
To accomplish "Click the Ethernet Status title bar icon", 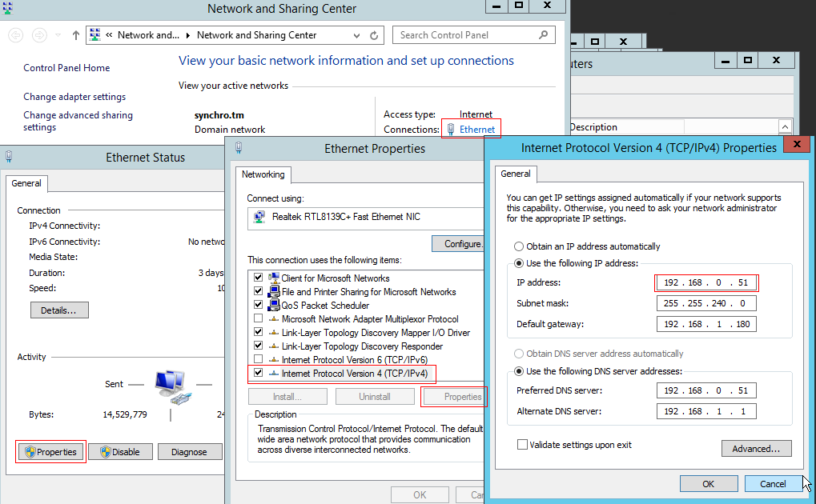I will click(9, 157).
